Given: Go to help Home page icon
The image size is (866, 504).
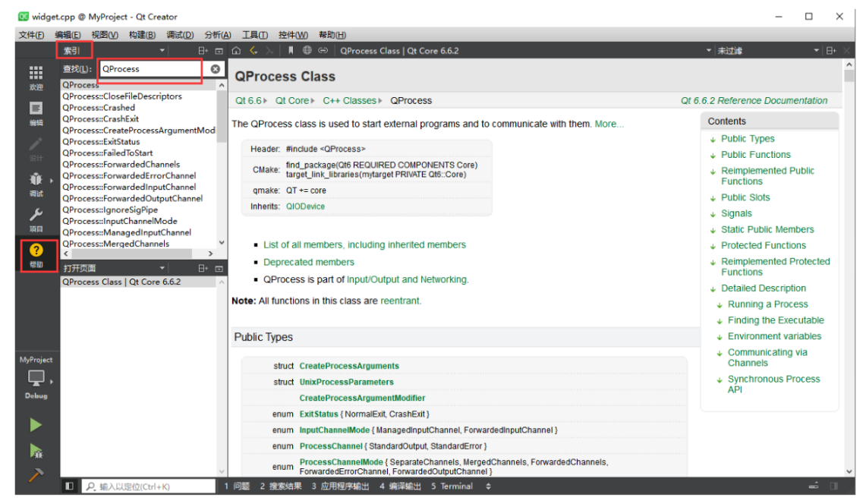Looking at the screenshot, I should pyautogui.click(x=236, y=51).
